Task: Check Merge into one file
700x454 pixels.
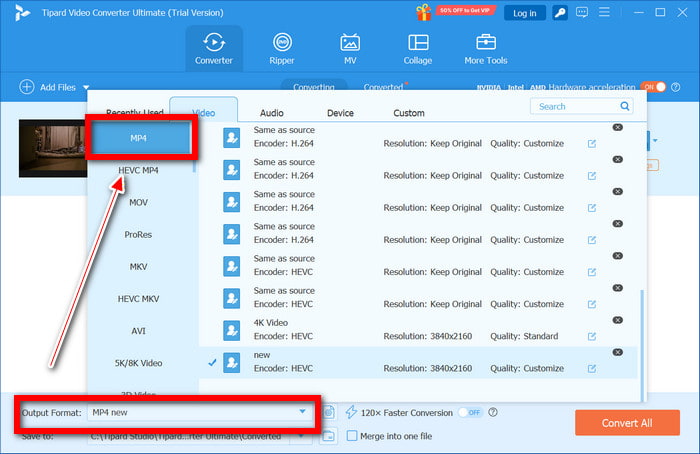Action: click(x=352, y=435)
